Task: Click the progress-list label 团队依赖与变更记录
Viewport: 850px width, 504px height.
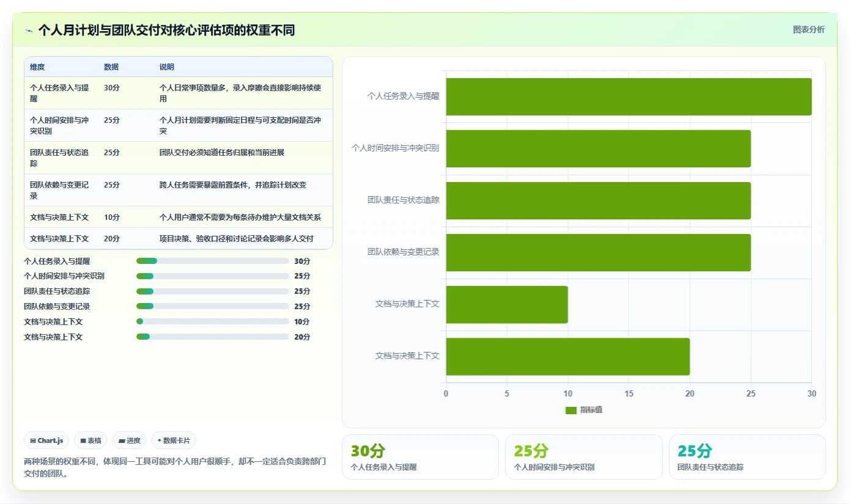Action: pyautogui.click(x=57, y=307)
